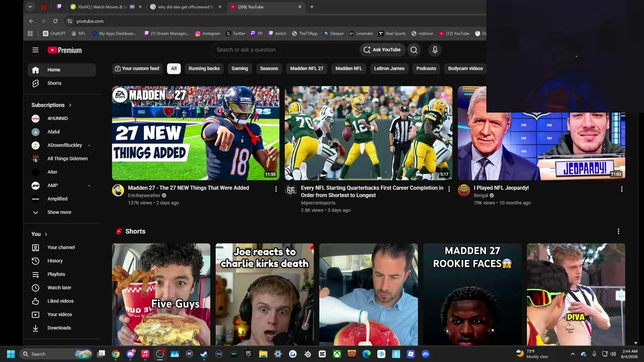Screen dimensions: 644x362
Task: Open Google Chrome from the taskbar
Action: [x=116, y=354]
